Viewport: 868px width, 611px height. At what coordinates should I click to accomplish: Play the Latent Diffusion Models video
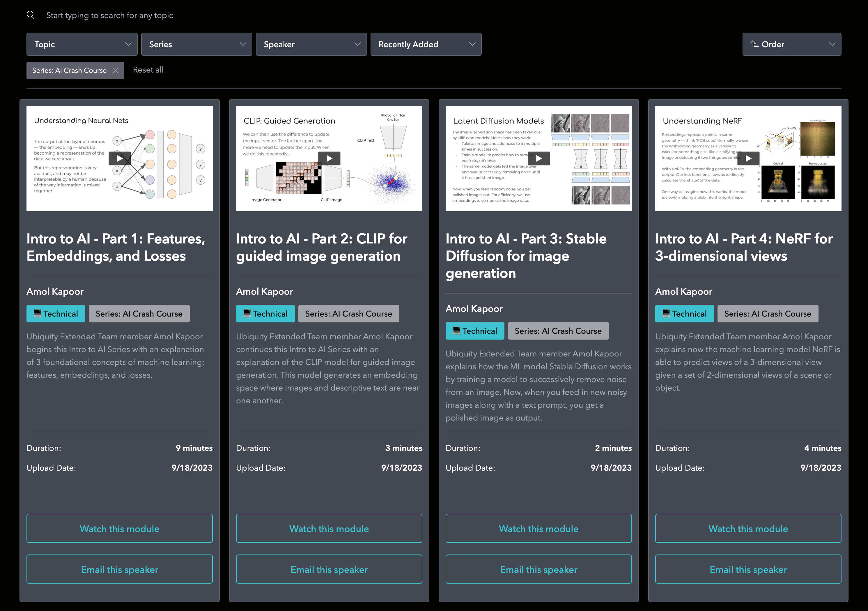point(539,158)
